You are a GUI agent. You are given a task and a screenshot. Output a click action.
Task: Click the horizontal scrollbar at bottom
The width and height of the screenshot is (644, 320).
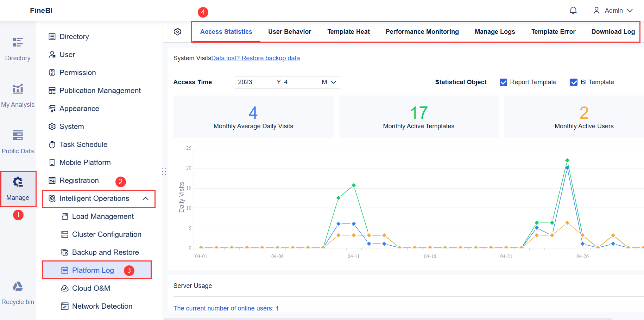click(387, 319)
